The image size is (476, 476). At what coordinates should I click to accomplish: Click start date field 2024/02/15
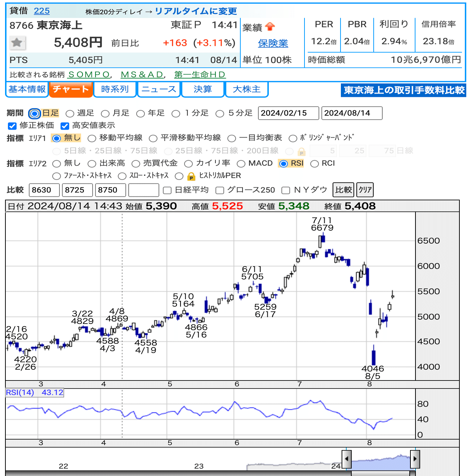289,113
